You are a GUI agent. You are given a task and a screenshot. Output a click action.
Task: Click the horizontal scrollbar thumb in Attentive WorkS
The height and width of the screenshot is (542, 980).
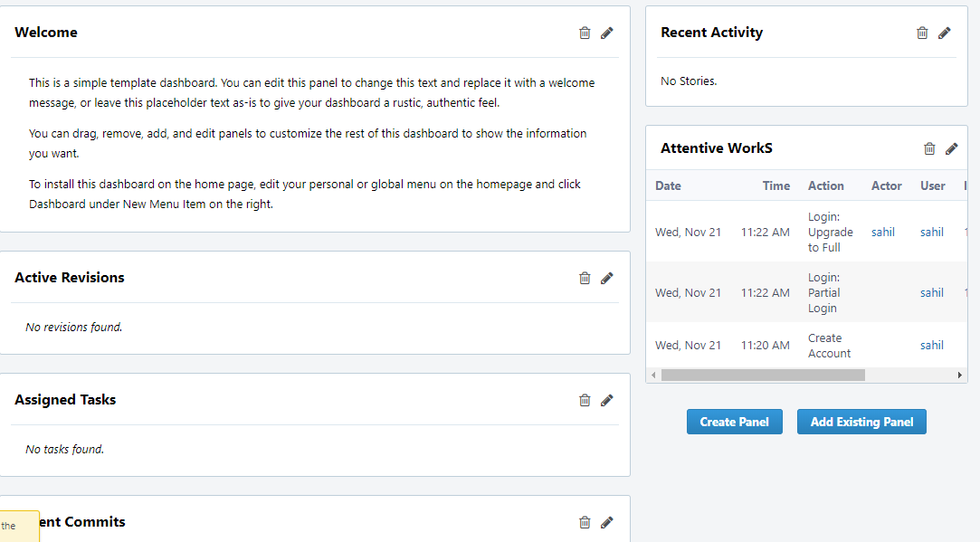[763, 376]
